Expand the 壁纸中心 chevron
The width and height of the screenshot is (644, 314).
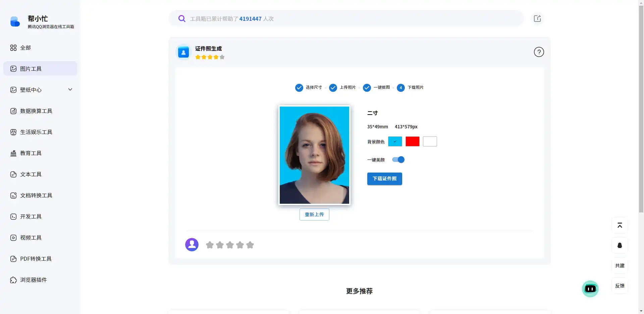pos(70,89)
